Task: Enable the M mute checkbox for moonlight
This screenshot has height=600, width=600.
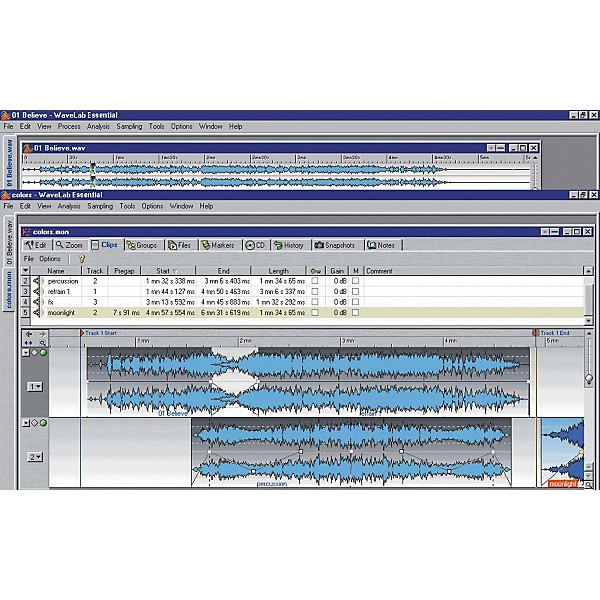Action: pyautogui.click(x=355, y=313)
